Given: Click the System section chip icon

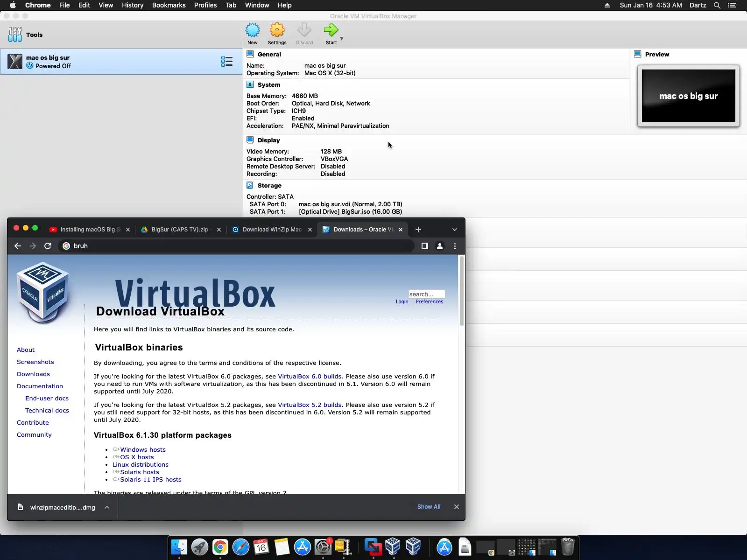Looking at the screenshot, I should (x=250, y=84).
